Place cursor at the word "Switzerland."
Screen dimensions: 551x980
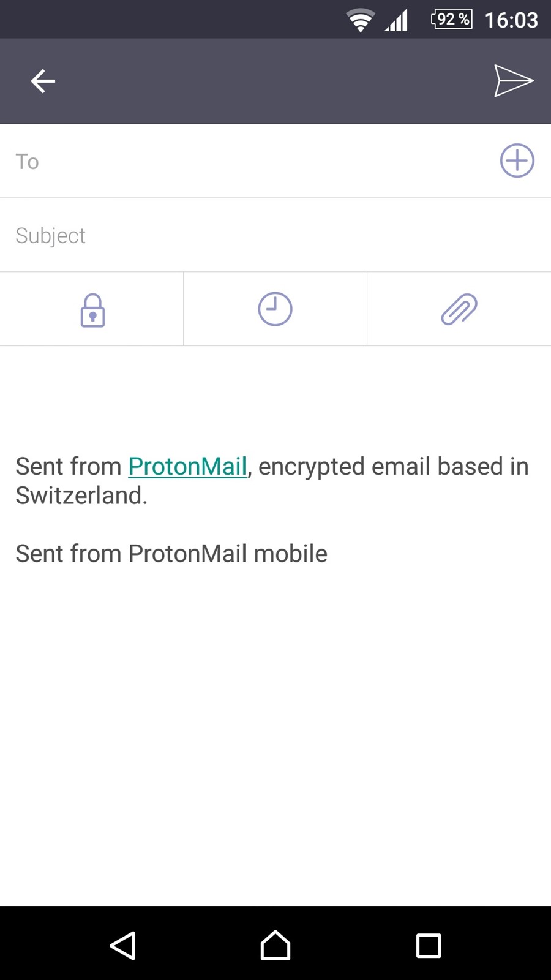(81, 496)
